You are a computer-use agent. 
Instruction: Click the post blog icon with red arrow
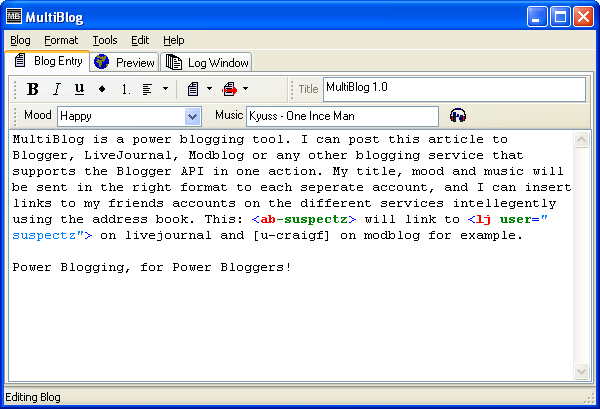[230, 89]
